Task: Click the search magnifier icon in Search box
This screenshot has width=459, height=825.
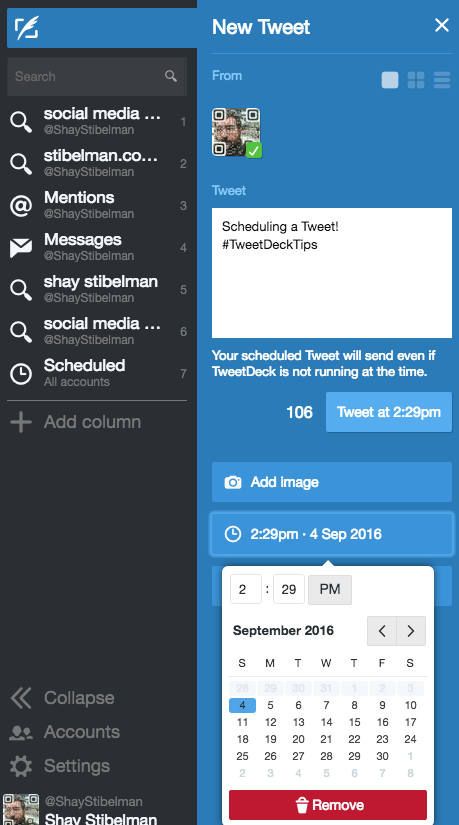Action: click(x=171, y=76)
